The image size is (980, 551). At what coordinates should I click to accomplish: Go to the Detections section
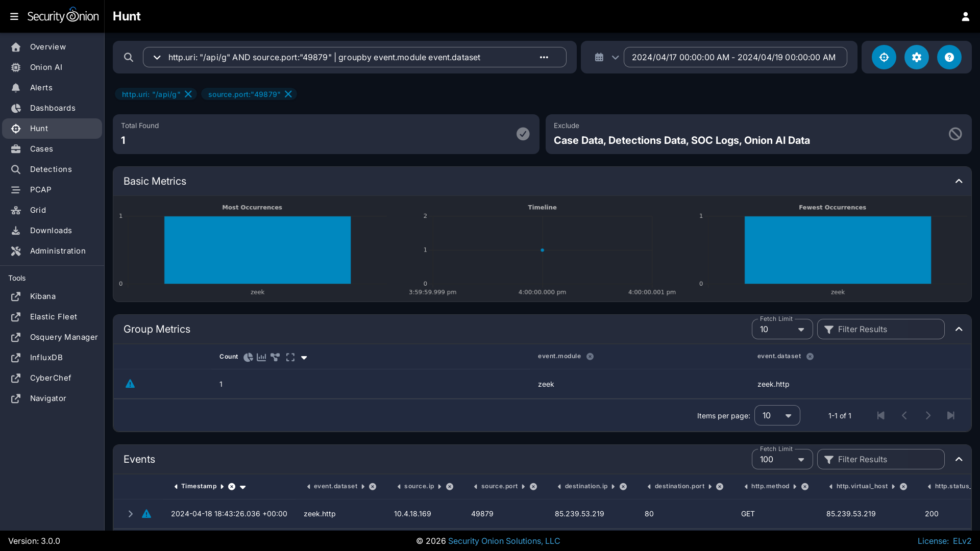pos(51,169)
